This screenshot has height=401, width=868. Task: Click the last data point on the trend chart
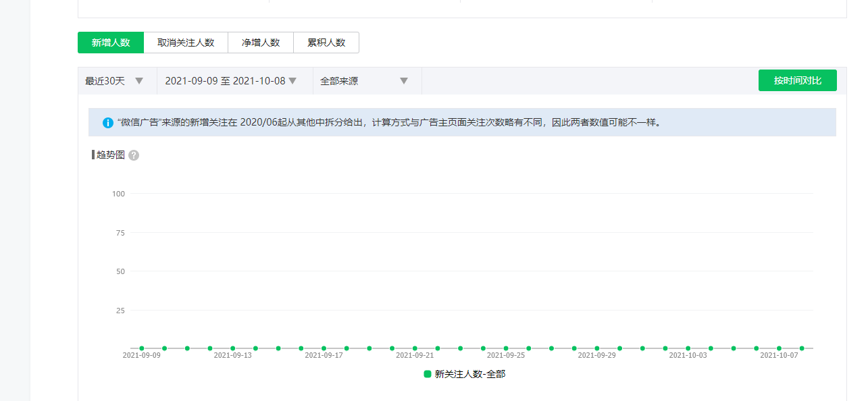(x=802, y=348)
